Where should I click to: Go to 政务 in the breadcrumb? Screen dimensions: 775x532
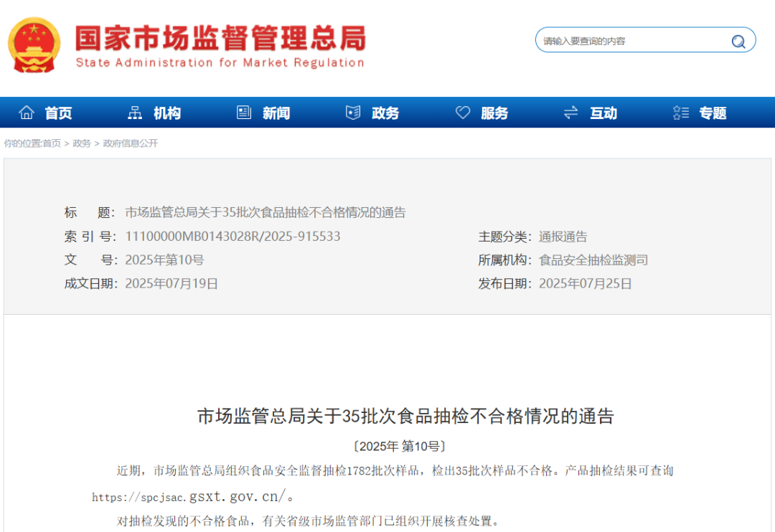(82, 143)
